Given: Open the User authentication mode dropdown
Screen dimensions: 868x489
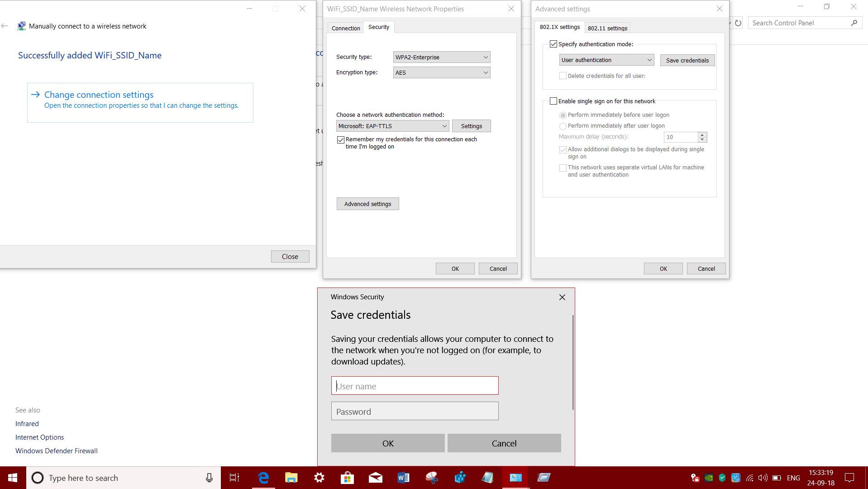Looking at the screenshot, I should [606, 60].
